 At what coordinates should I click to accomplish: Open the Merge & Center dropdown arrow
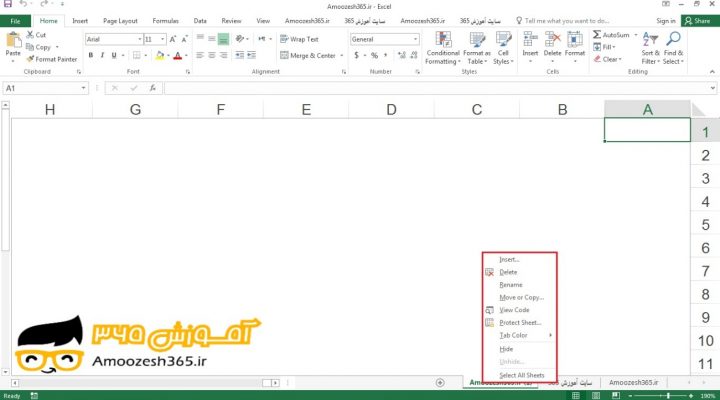(x=342, y=56)
